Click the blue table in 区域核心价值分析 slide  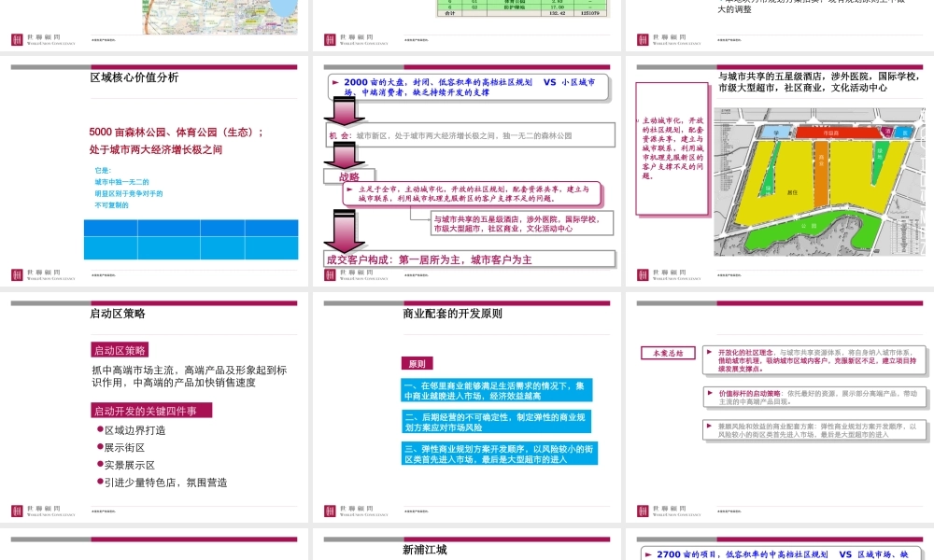click(x=191, y=239)
